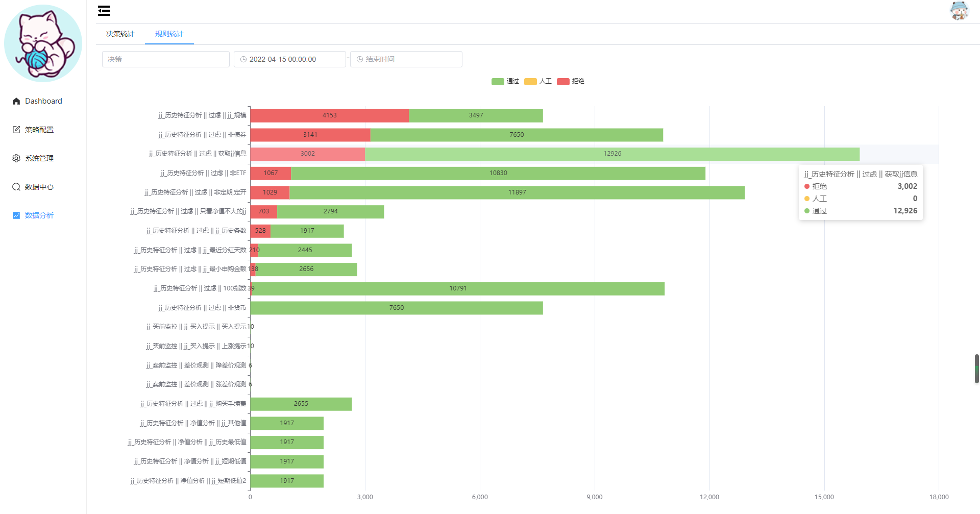Toggle 人工 legend series
The height and width of the screenshot is (514, 980).
tap(538, 81)
